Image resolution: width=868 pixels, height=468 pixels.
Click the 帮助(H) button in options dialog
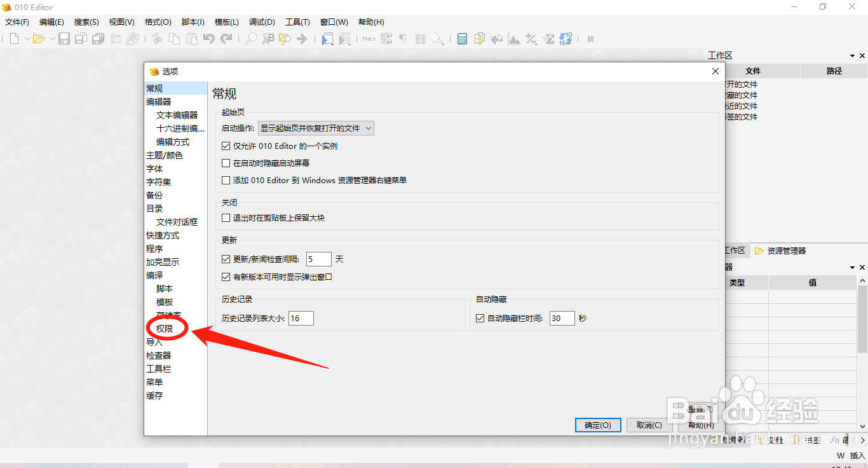click(700, 425)
